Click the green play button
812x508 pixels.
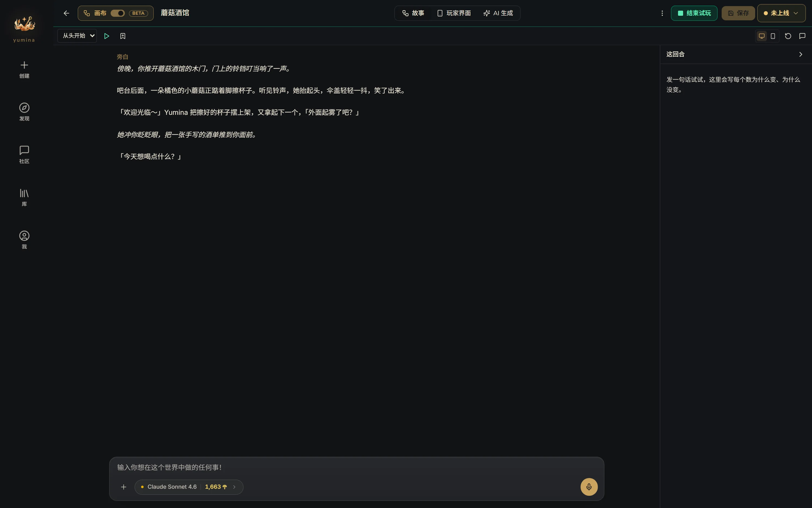[107, 36]
